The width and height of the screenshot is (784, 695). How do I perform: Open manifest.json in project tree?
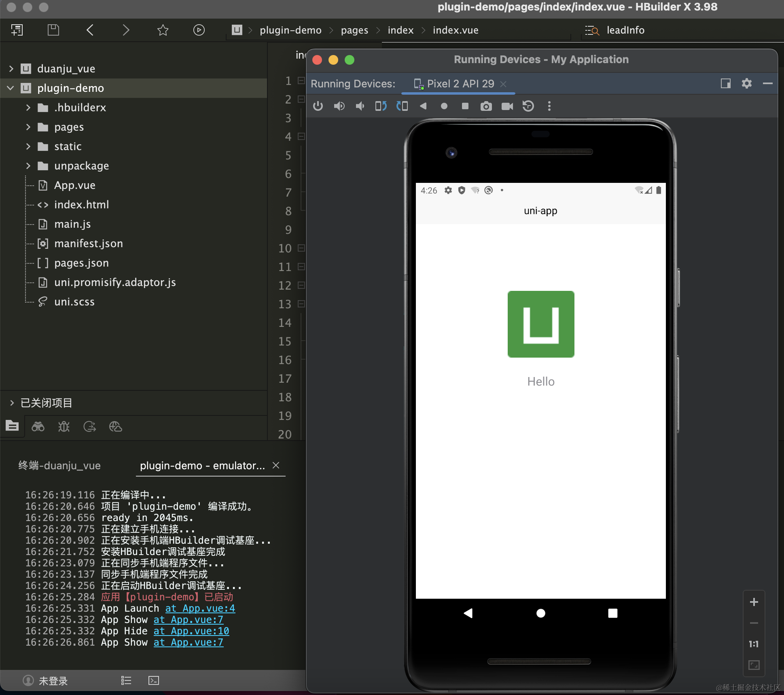click(x=89, y=244)
